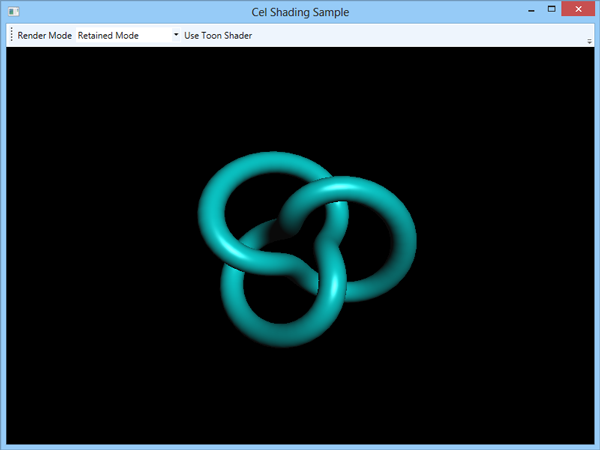This screenshot has height=450, width=600.
Task: Minimize the Cel Shading Sample window
Action: tap(531, 11)
